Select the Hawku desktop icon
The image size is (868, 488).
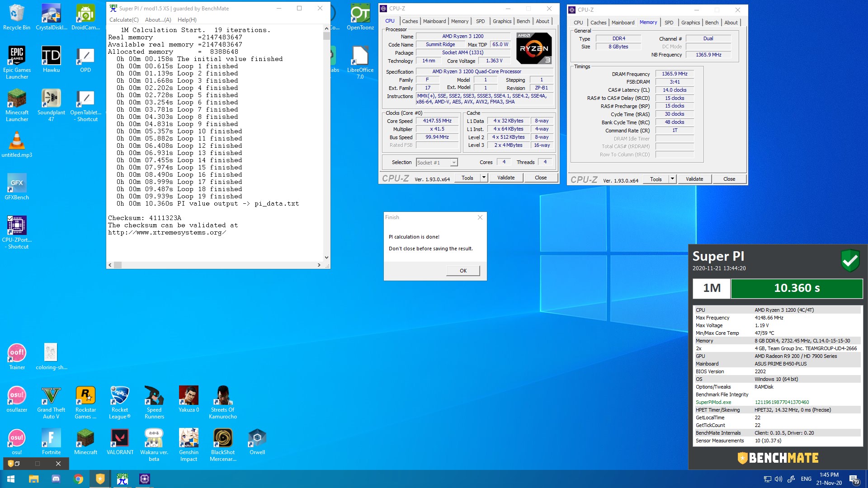pyautogui.click(x=51, y=59)
